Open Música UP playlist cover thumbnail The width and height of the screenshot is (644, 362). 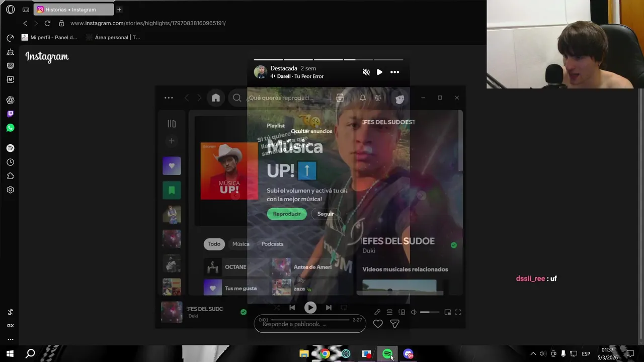tap(229, 171)
